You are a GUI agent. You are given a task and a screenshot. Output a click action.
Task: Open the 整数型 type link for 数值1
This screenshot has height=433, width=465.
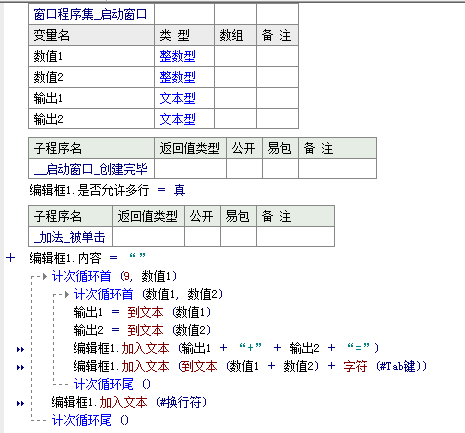point(177,56)
